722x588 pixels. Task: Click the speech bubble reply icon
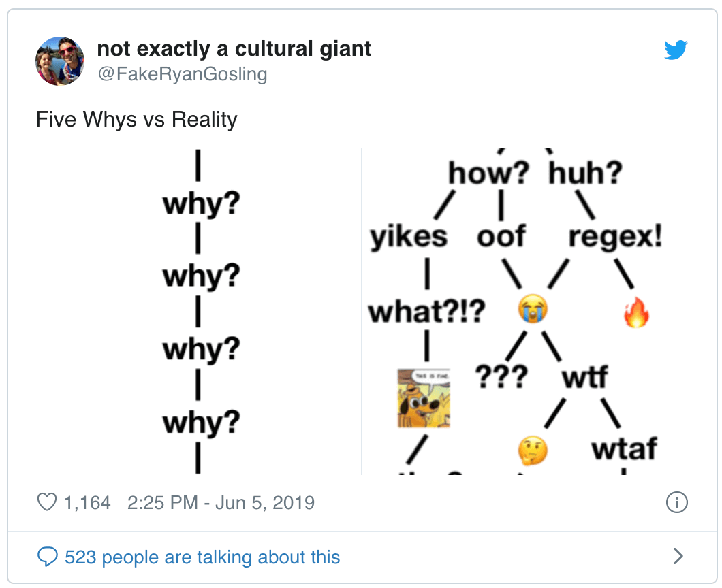point(47,556)
